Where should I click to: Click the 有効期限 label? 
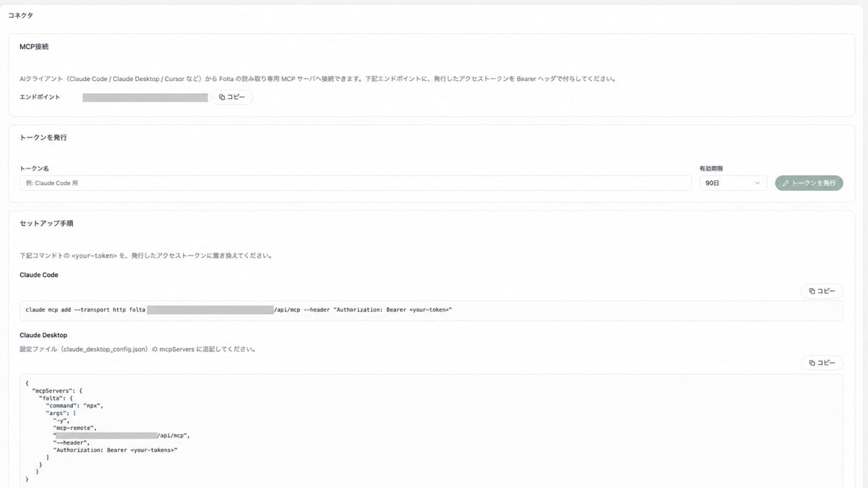711,168
